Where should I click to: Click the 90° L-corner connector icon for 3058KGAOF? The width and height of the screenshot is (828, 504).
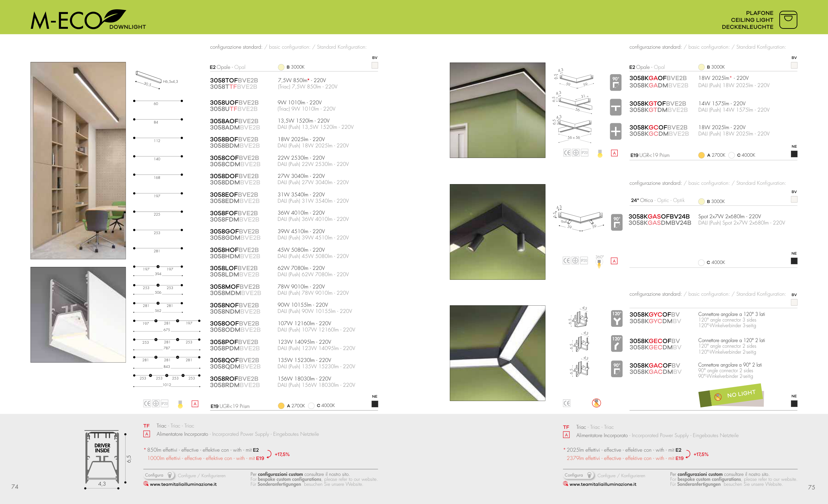pos(616,83)
